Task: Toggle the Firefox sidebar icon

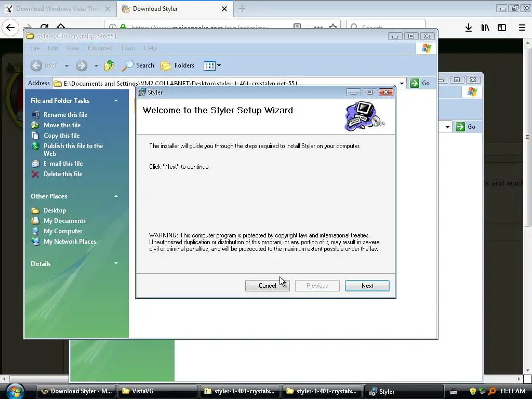Action: click(x=502, y=28)
